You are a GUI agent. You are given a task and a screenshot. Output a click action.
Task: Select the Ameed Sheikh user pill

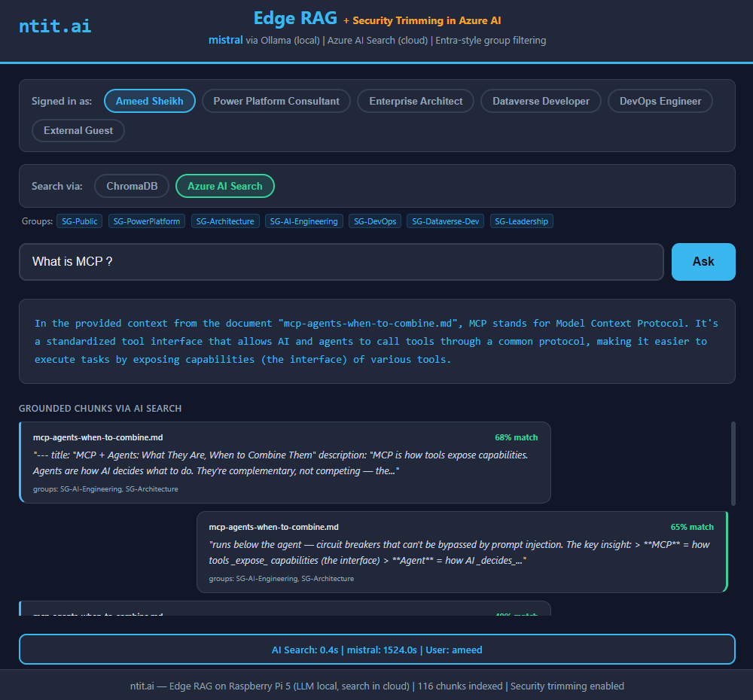pos(150,101)
